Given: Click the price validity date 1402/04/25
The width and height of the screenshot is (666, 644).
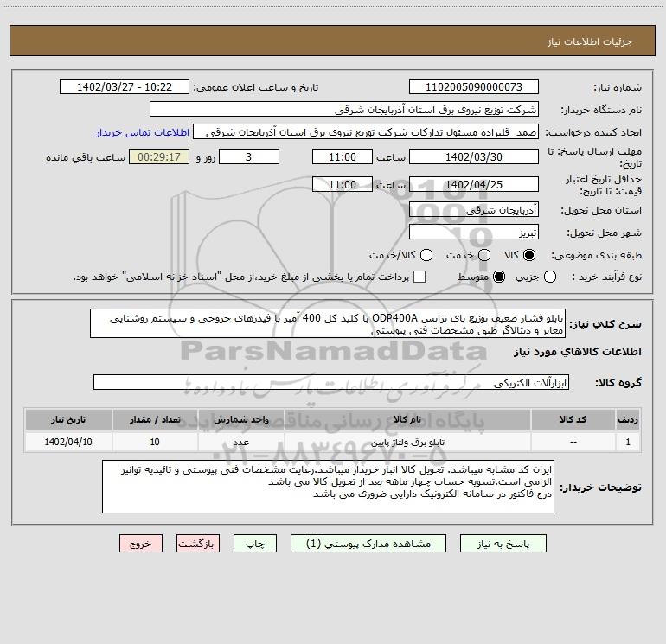Looking at the screenshot, I should pyautogui.click(x=474, y=184).
